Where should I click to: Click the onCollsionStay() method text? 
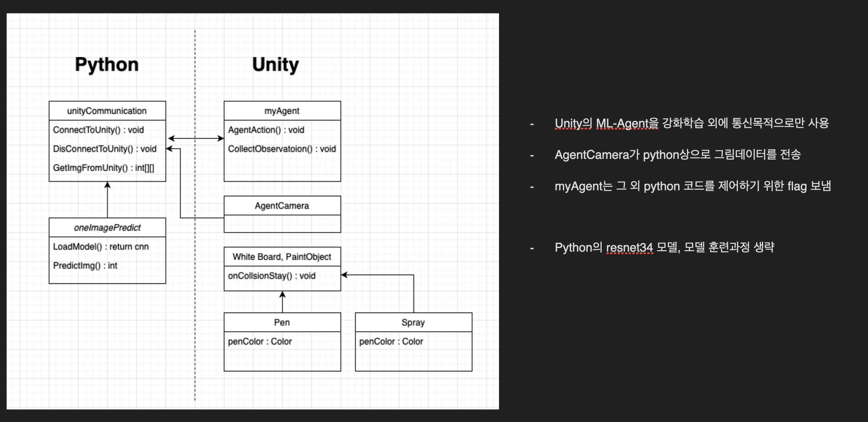271,276
